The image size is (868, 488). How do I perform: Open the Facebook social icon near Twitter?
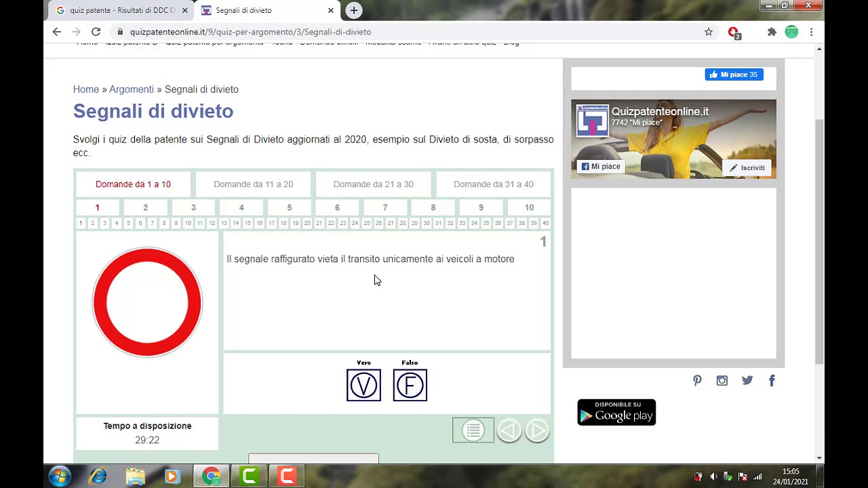pyautogui.click(x=772, y=380)
